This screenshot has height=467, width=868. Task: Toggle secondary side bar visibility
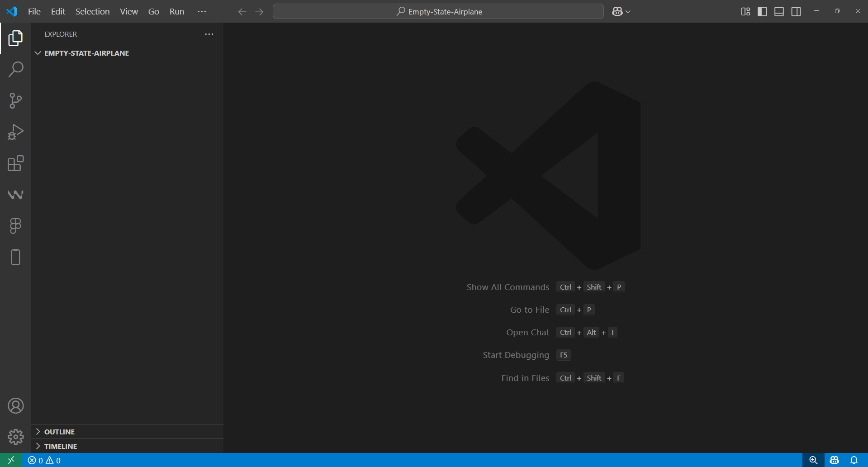pyautogui.click(x=796, y=12)
